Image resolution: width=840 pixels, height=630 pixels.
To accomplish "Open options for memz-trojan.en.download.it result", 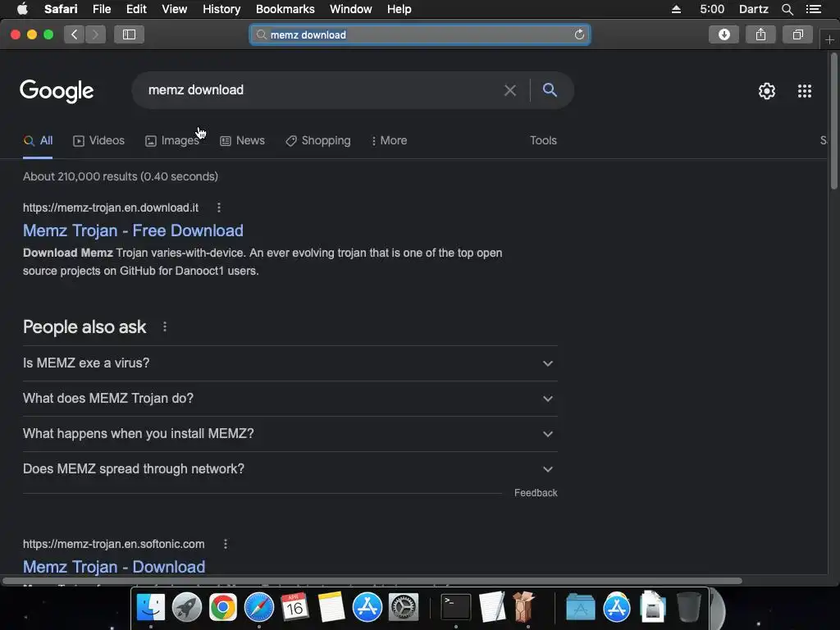I will [x=218, y=208].
